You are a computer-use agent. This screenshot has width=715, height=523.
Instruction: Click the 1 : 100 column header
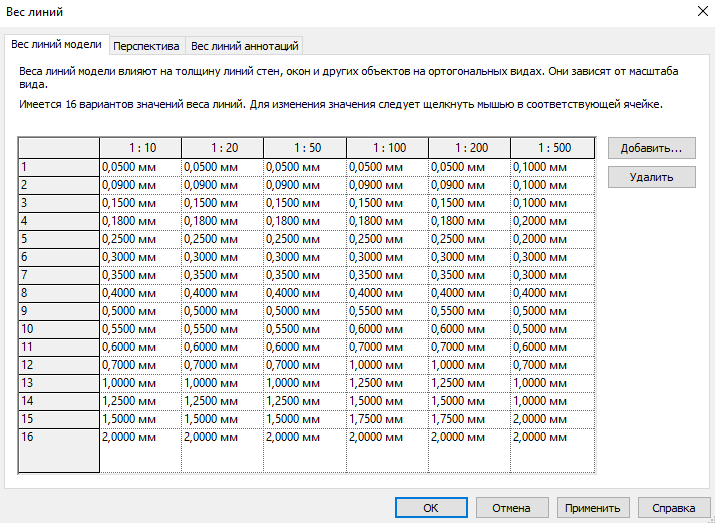[x=387, y=148]
